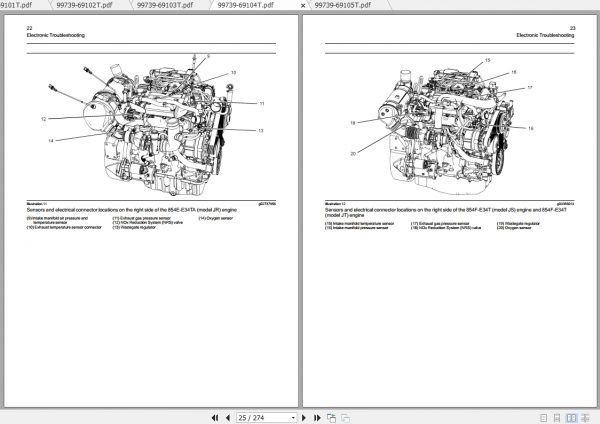Go to the previous page
Viewport: 600px width, 424px height.
pyautogui.click(x=228, y=418)
